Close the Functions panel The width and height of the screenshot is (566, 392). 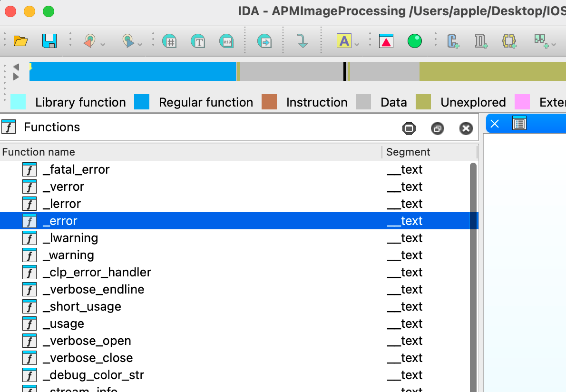466,128
